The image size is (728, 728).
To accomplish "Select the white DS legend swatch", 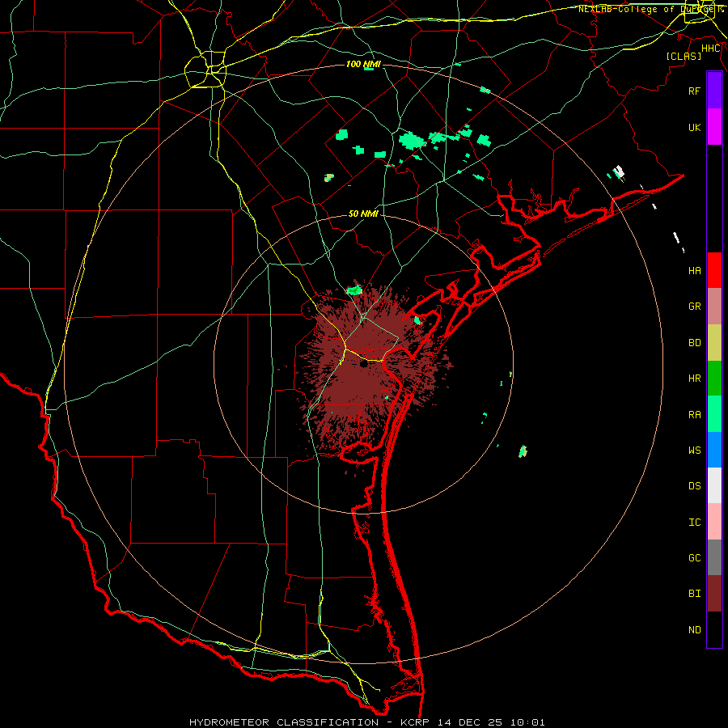I will (x=714, y=485).
